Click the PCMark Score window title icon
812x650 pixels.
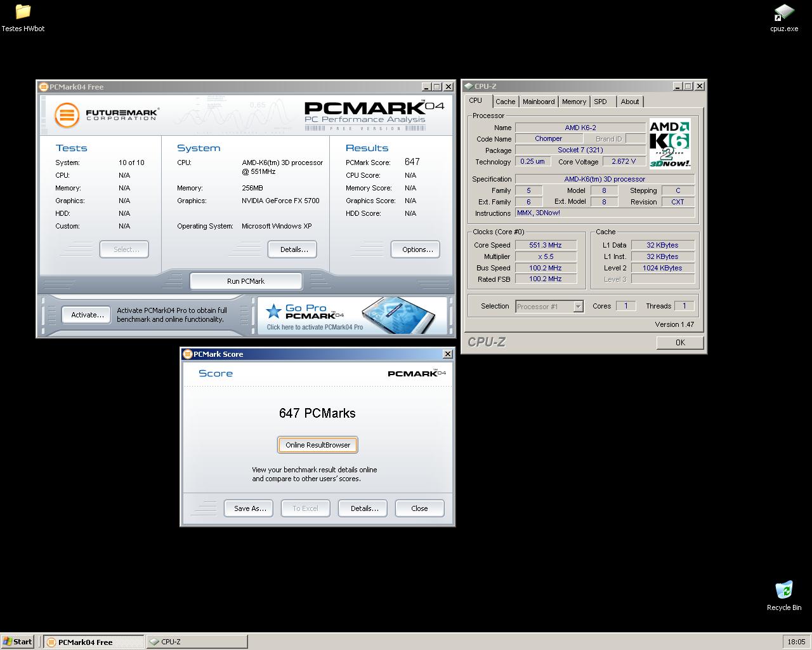coord(187,354)
